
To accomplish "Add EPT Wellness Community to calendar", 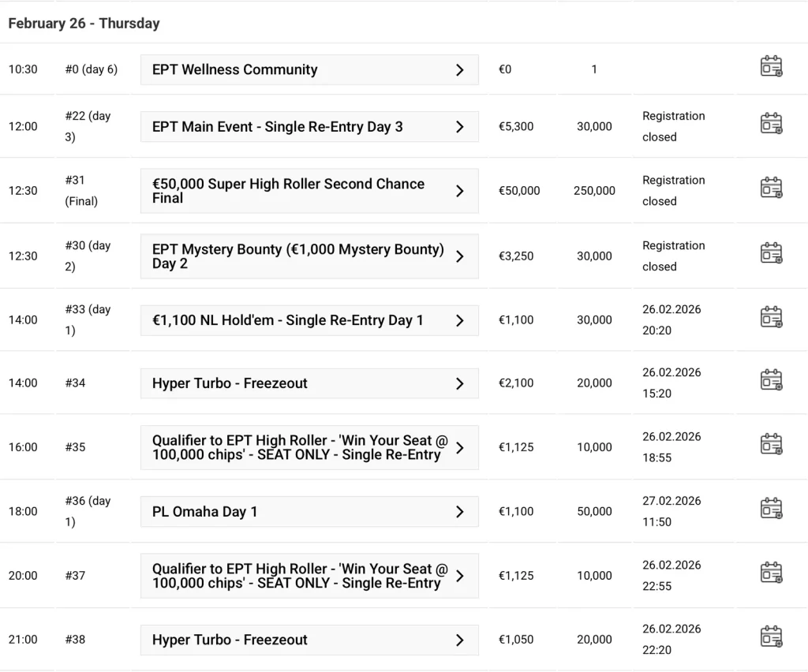I will coord(772,66).
